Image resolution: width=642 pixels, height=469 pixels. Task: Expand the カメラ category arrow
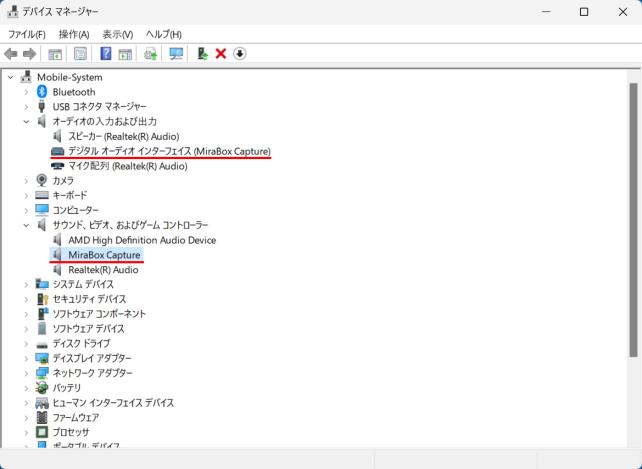pos(27,180)
